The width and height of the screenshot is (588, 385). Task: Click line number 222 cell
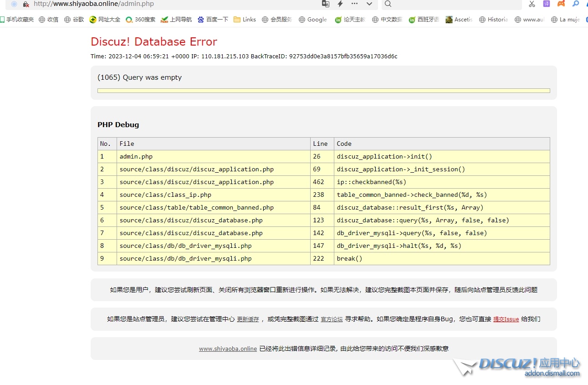[322, 258]
